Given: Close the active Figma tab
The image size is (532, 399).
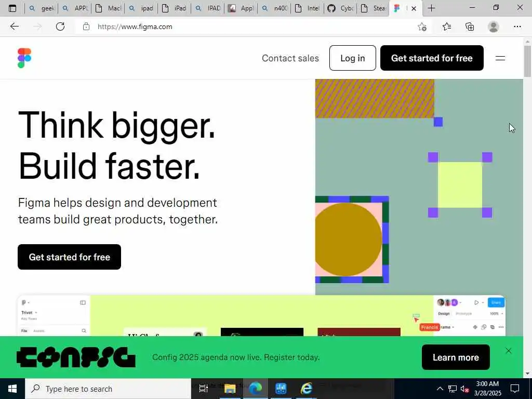Looking at the screenshot, I should 414,8.
